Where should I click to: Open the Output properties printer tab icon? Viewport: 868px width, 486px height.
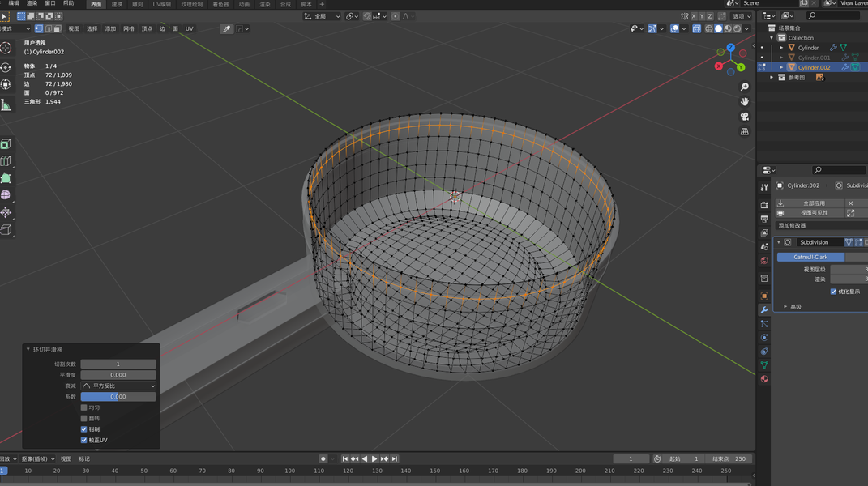click(x=764, y=219)
